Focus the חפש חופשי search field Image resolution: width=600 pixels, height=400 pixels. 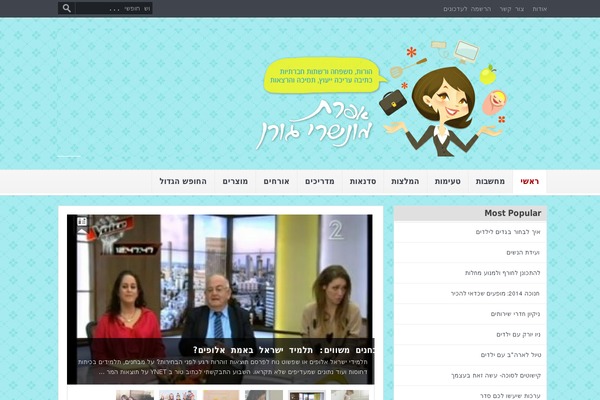(x=114, y=8)
